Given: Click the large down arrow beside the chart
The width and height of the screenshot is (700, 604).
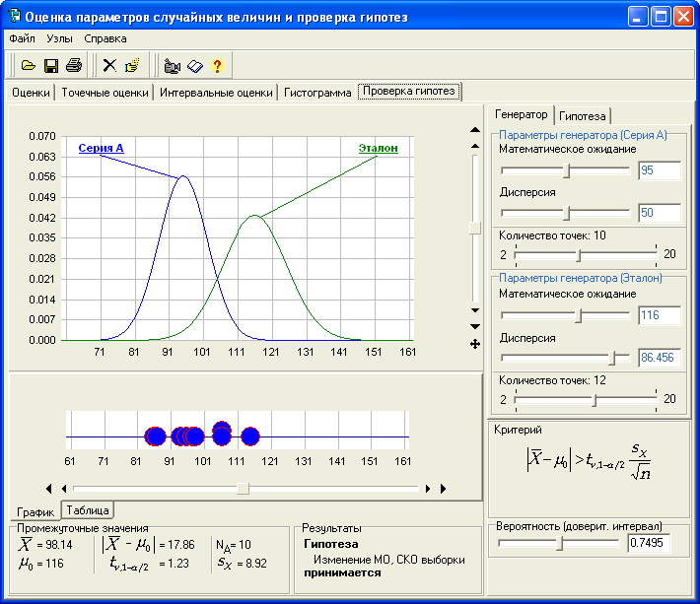Looking at the screenshot, I should 475,327.
